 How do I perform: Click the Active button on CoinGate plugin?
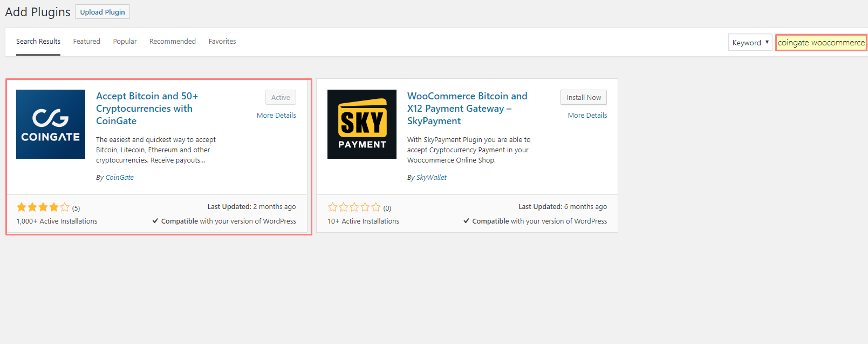pyautogui.click(x=281, y=97)
